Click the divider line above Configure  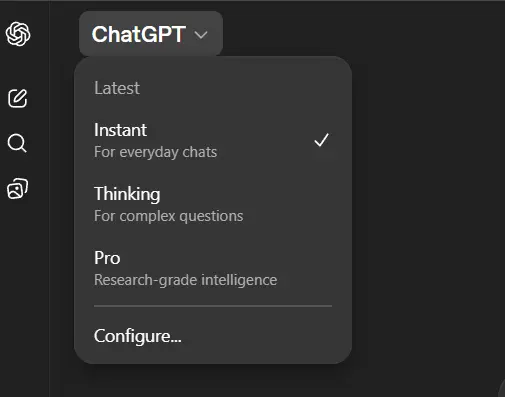point(213,305)
